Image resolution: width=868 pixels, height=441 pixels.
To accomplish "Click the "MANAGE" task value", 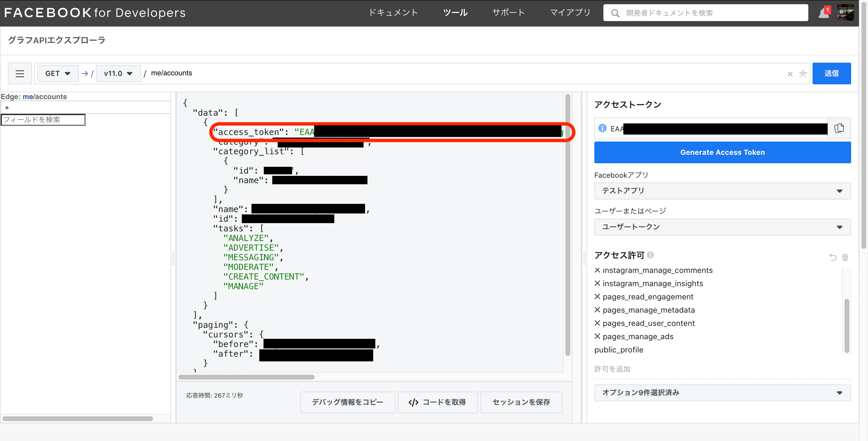I will [243, 286].
